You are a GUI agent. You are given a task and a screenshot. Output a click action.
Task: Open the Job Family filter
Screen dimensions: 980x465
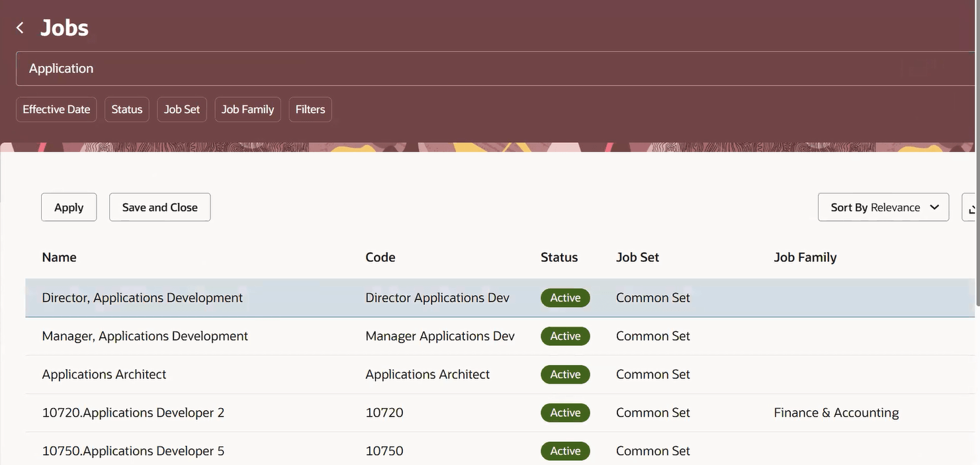(247, 108)
